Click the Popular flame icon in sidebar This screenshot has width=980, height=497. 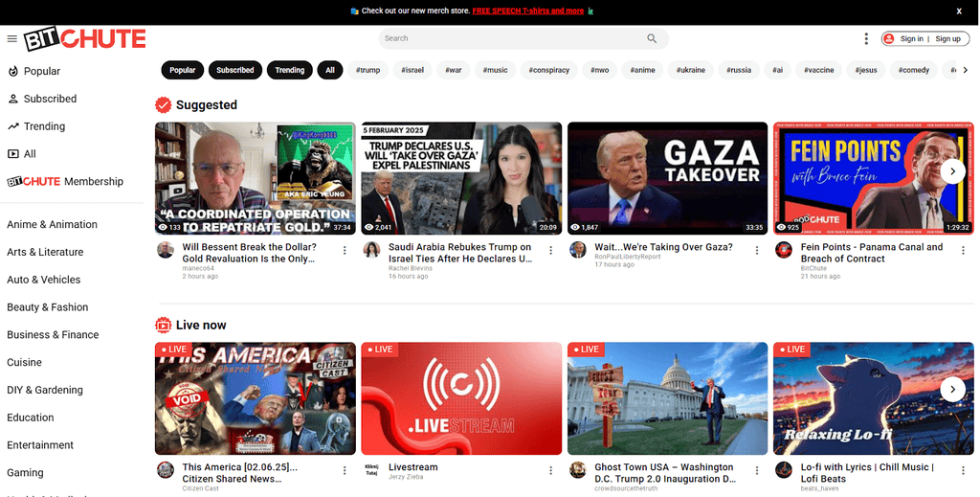[13, 71]
